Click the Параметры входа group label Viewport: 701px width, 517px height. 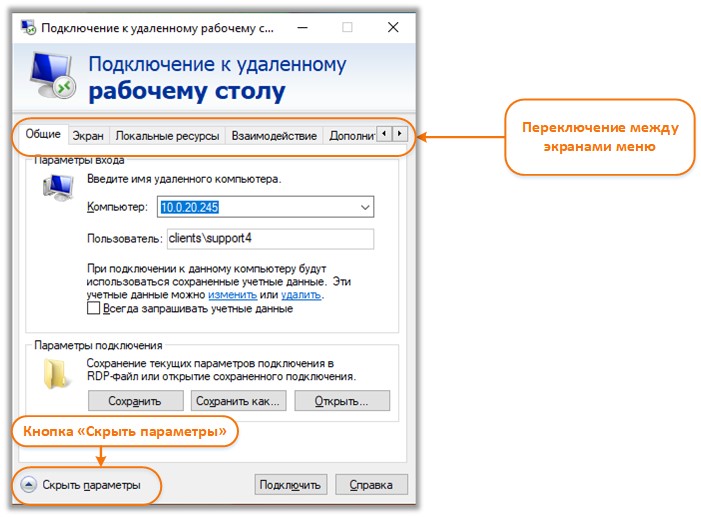(x=79, y=160)
